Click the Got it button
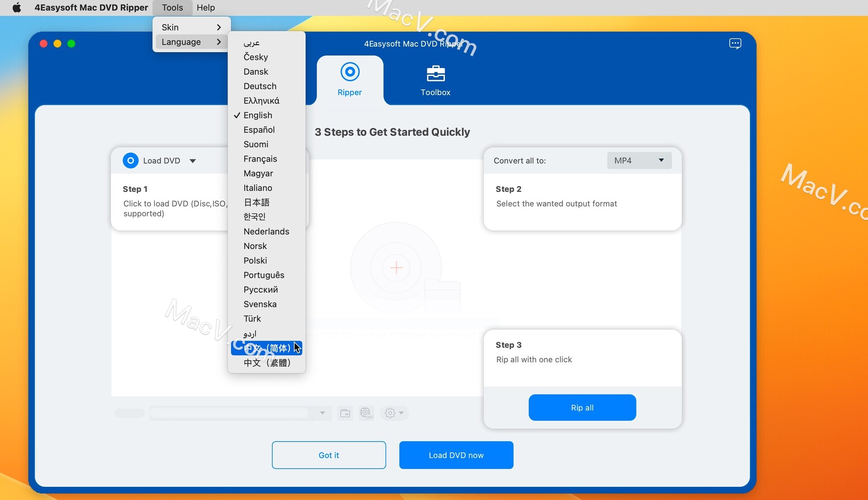This screenshot has height=500, width=868. point(329,455)
